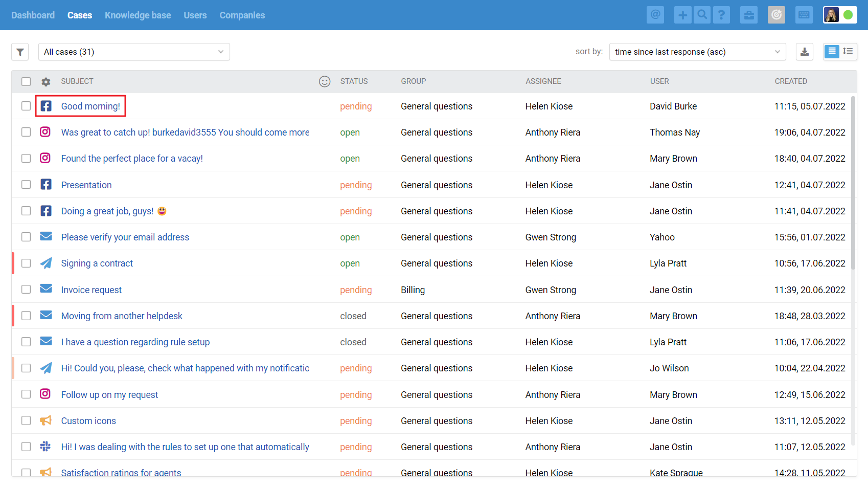Click user name Jo Wilson
The image size is (868, 488).
point(669,368)
